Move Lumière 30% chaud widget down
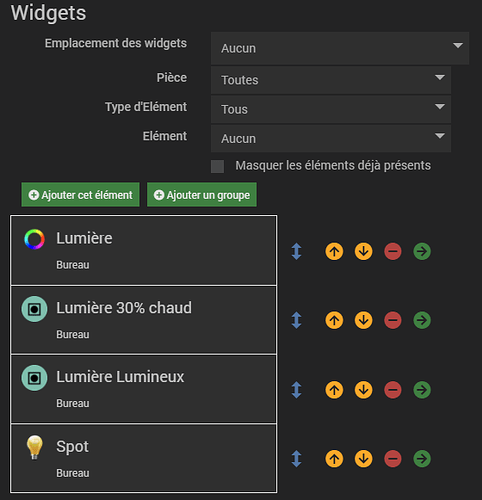Screen dimensions: 482x500 tap(363, 320)
